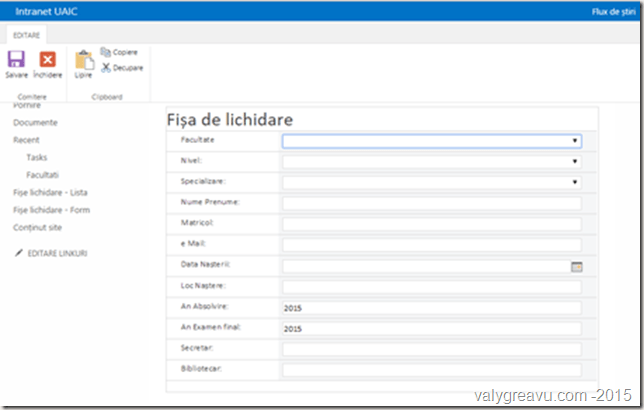Click the An Absolvire field showing 2015

pyautogui.click(x=431, y=308)
